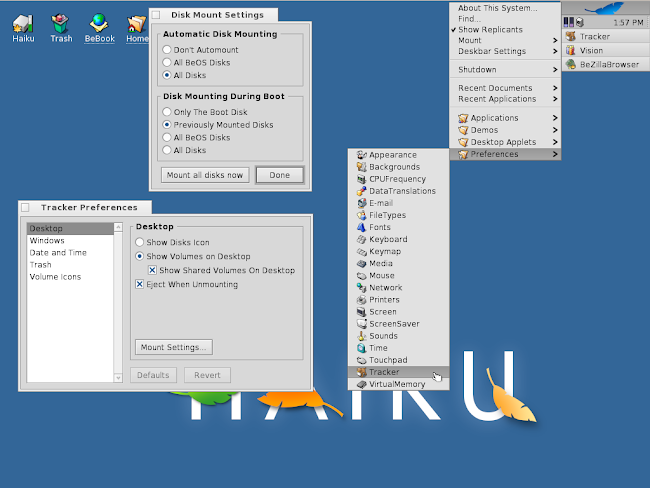
Task: Expand the Desktop Applets submenu
Action: tap(505, 142)
